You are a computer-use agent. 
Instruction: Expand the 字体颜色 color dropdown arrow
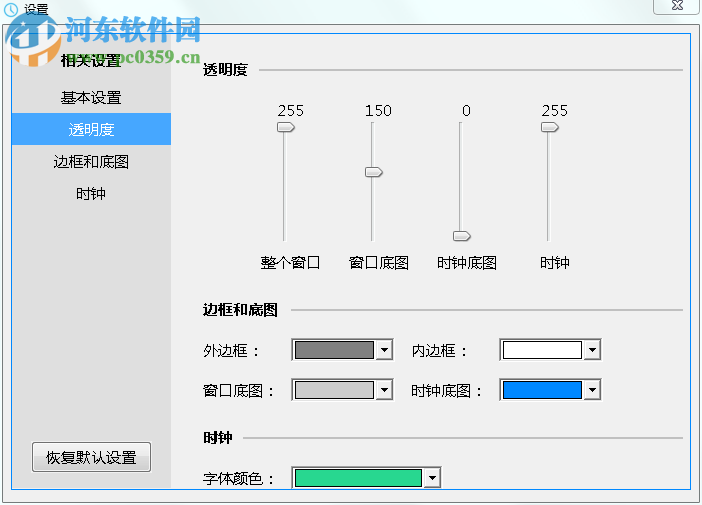[x=432, y=478]
